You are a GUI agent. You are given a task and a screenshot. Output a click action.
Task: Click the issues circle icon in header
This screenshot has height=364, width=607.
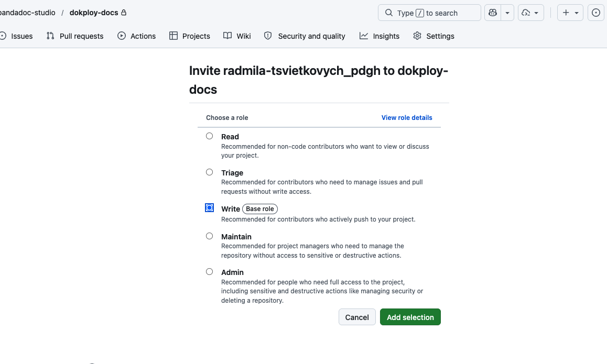596,13
